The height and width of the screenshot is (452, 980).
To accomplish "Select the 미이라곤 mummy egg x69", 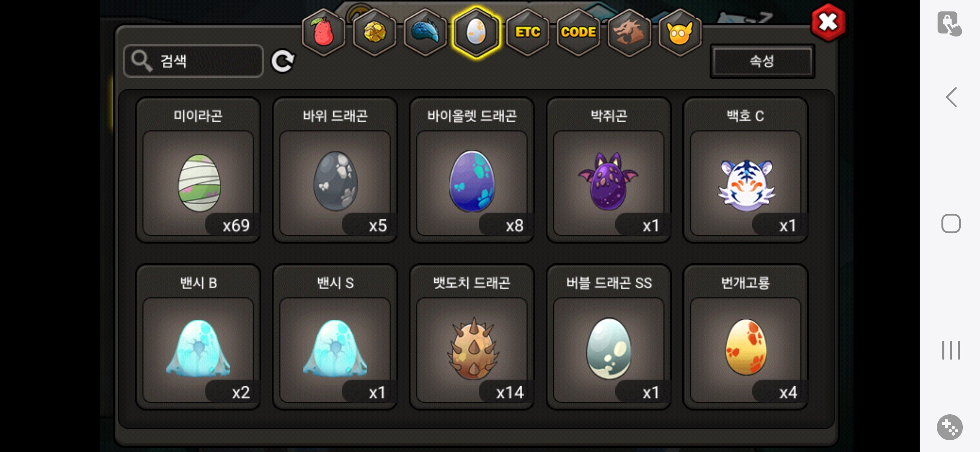I will tap(198, 170).
